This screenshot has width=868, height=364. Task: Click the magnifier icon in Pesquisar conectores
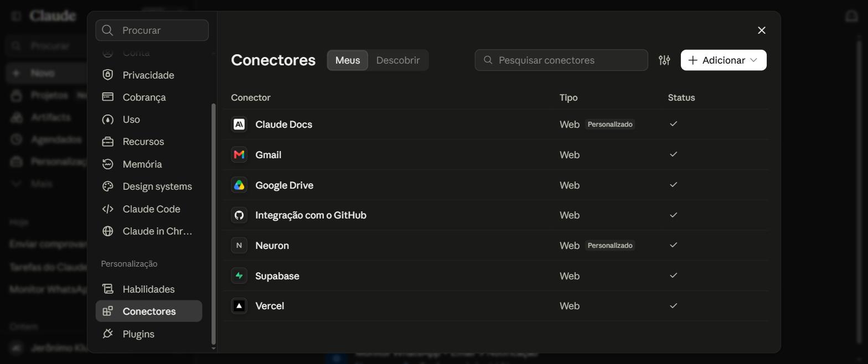pyautogui.click(x=488, y=60)
